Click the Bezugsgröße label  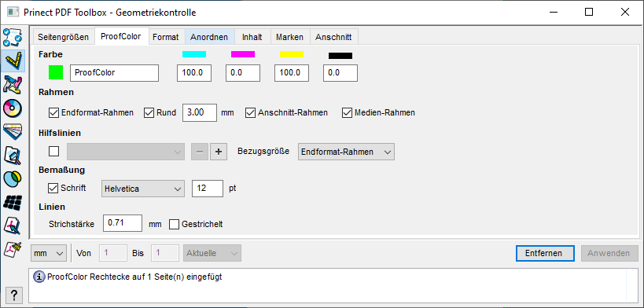[x=263, y=151]
